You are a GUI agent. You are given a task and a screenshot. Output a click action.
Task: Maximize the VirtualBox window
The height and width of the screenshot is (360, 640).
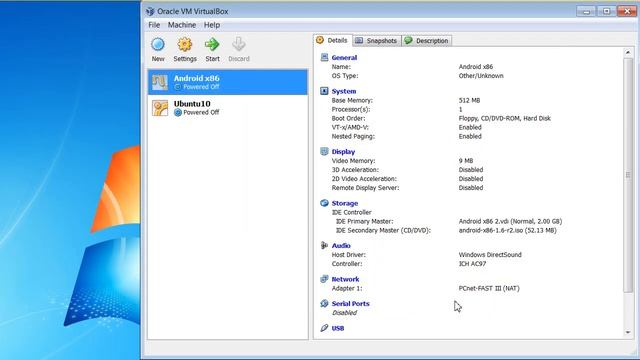point(607,11)
